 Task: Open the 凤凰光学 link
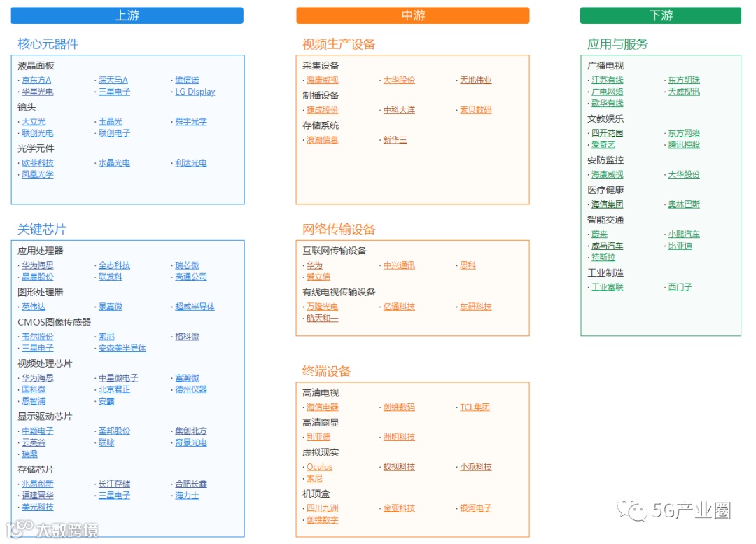[38, 174]
